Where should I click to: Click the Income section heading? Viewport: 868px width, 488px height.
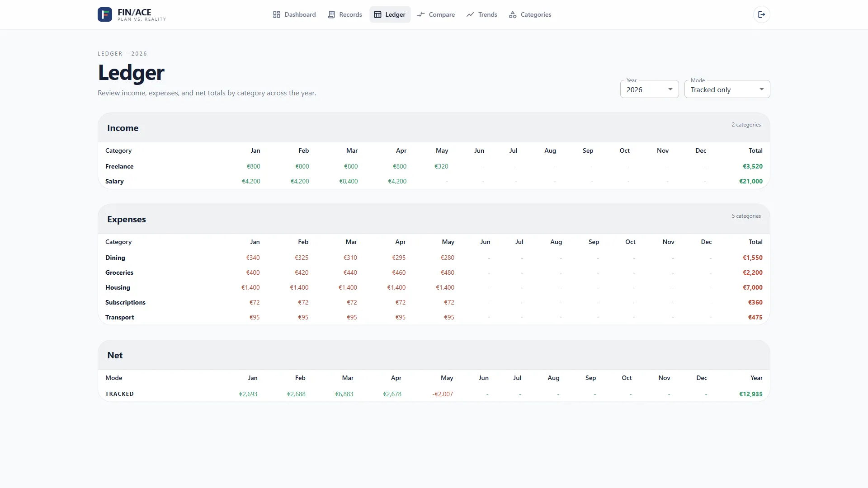123,128
